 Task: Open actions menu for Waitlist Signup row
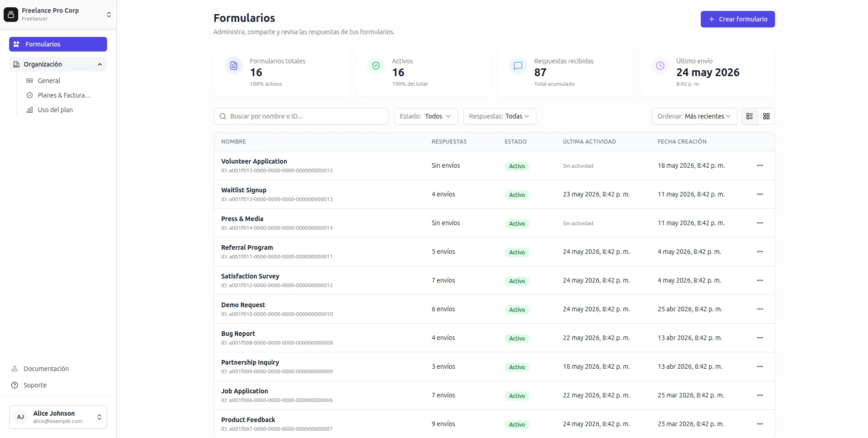click(x=760, y=194)
